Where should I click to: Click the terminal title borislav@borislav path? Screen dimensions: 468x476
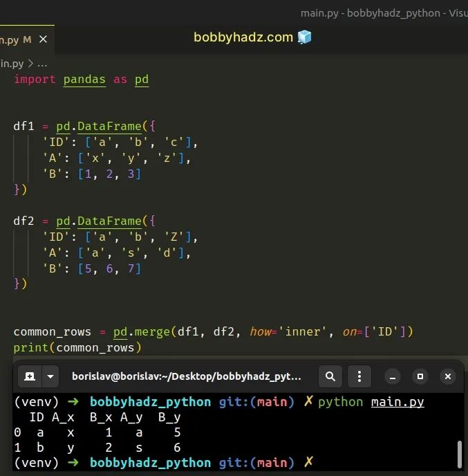187,376
